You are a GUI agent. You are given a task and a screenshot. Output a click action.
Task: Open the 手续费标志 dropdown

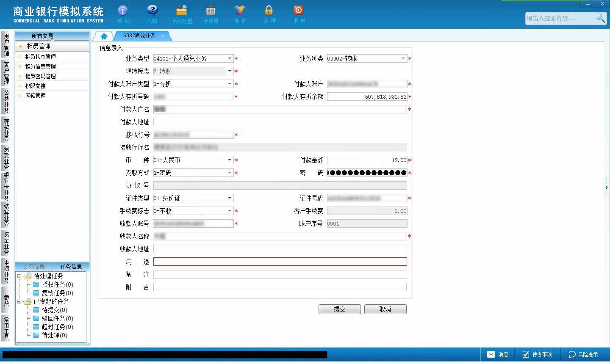(230, 211)
